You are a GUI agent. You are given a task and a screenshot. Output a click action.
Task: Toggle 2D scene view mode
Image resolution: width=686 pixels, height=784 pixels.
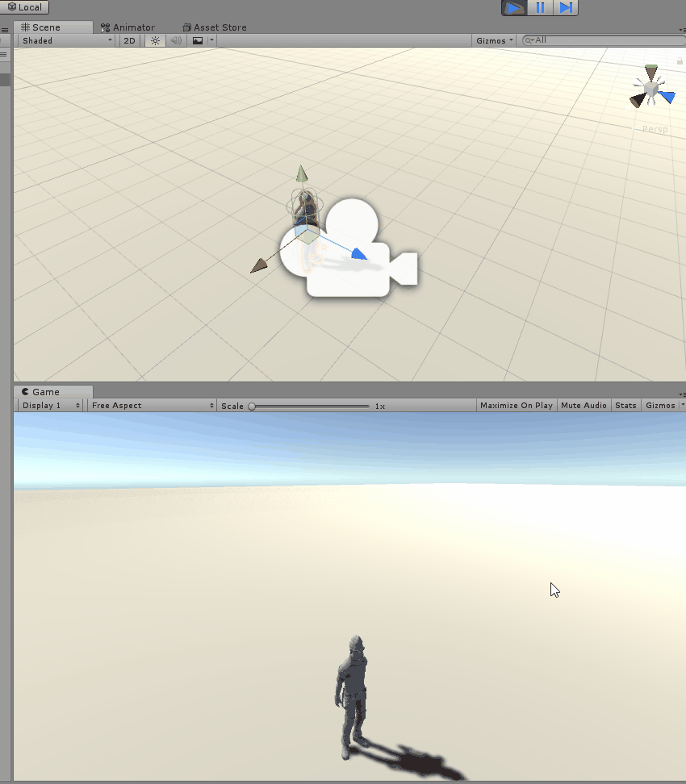(129, 40)
